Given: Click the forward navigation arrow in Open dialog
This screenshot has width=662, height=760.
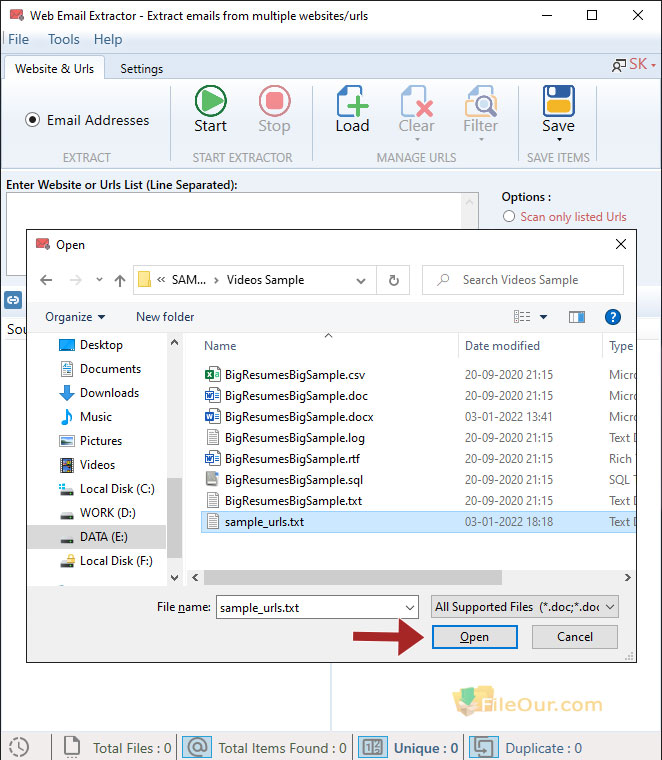Looking at the screenshot, I should coord(76,280).
